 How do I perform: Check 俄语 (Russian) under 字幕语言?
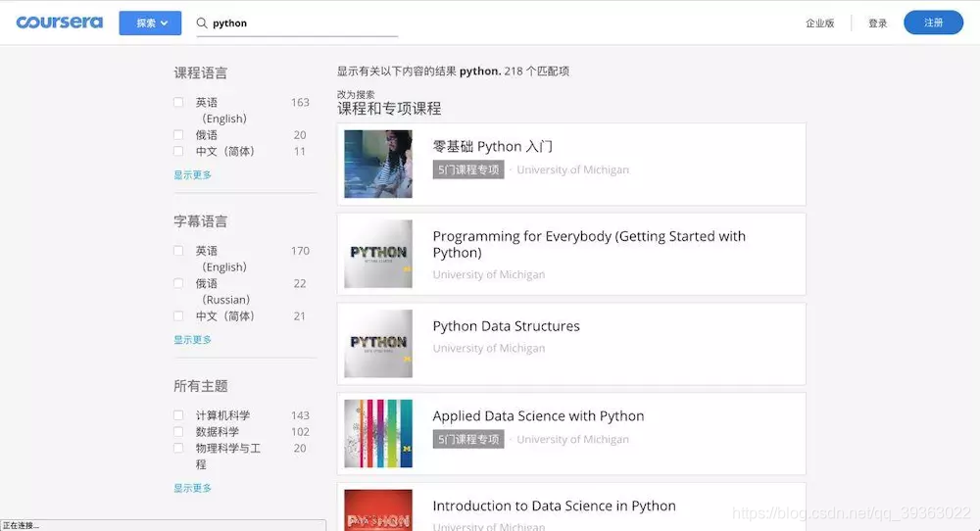click(178, 283)
